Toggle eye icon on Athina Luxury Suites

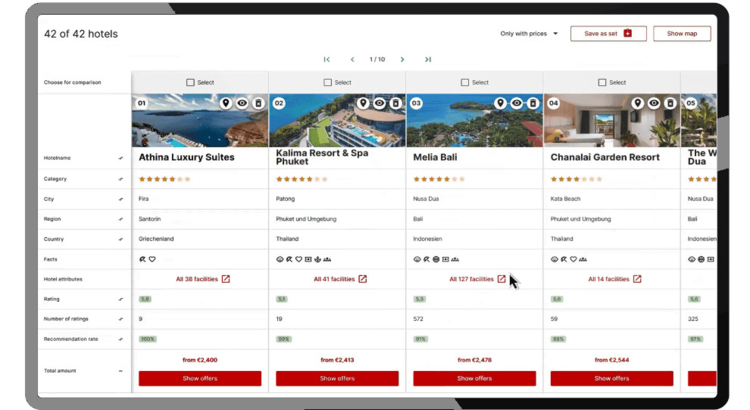[242, 103]
